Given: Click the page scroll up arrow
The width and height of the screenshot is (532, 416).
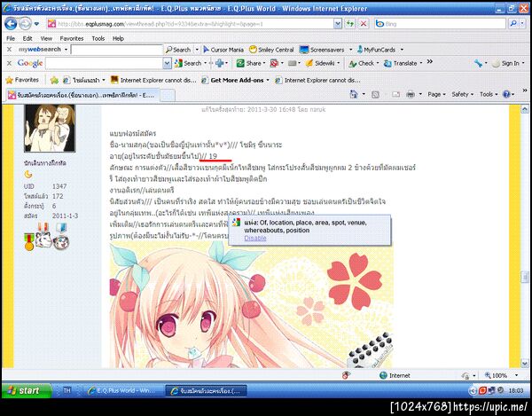Looking at the screenshot, I should click(x=524, y=109).
